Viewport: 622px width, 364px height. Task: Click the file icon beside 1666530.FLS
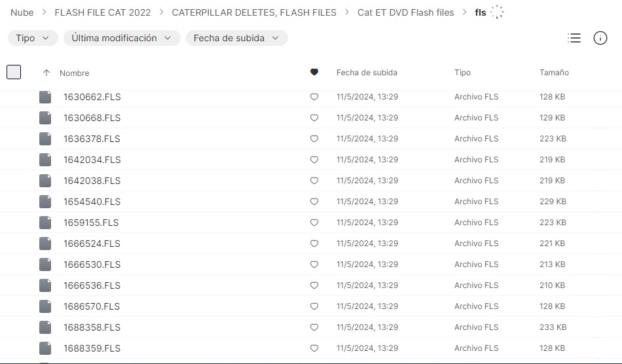(x=45, y=264)
